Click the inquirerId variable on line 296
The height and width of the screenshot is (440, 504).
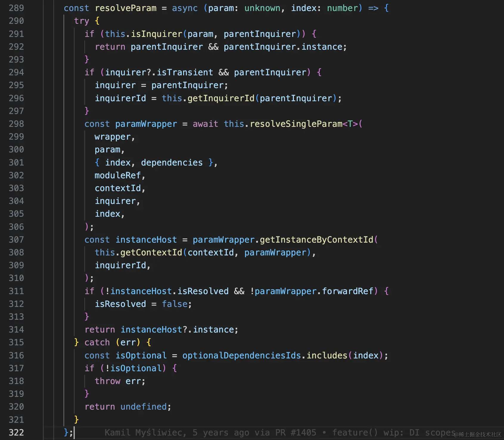pos(120,98)
